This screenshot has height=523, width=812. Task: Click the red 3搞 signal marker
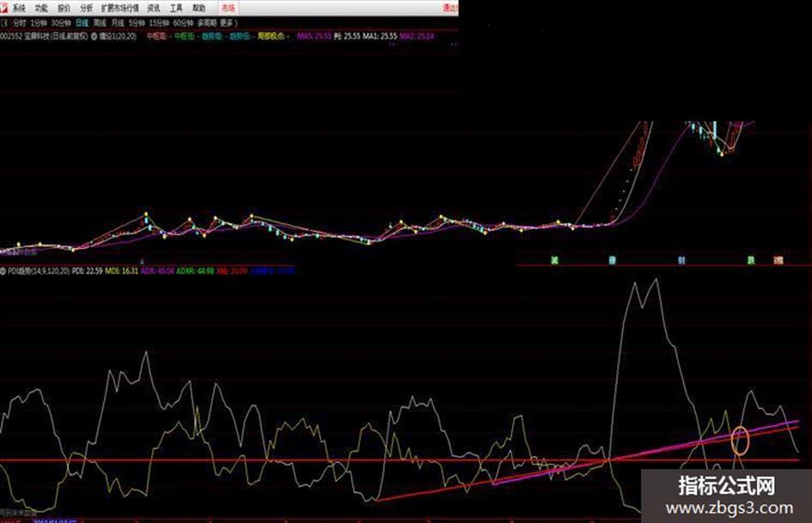point(778,258)
